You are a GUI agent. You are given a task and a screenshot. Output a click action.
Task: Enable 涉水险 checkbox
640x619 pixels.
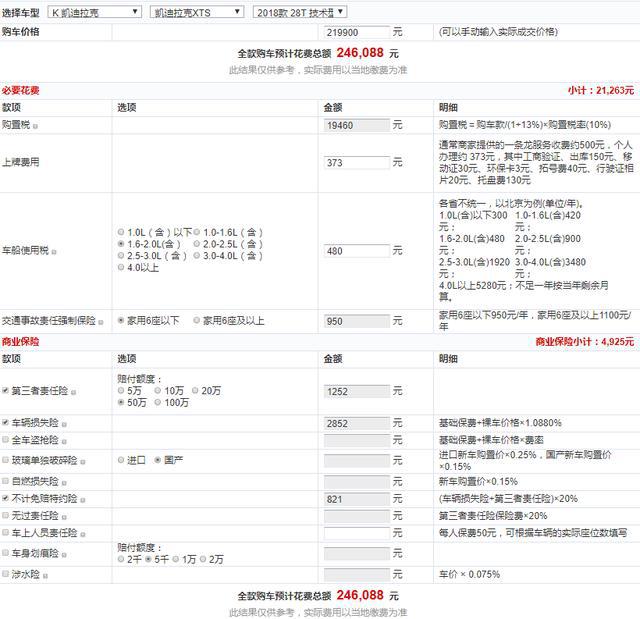pos(5,574)
